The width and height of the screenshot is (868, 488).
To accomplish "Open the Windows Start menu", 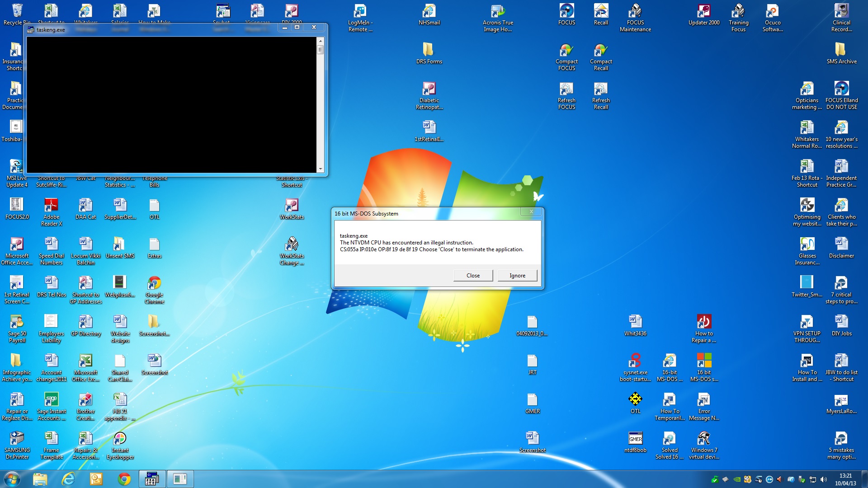I will tap(12, 479).
